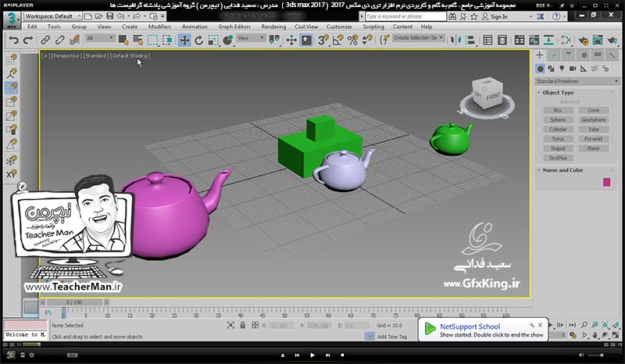
Task: Click the Pyramid primitive button
Action: click(x=593, y=139)
